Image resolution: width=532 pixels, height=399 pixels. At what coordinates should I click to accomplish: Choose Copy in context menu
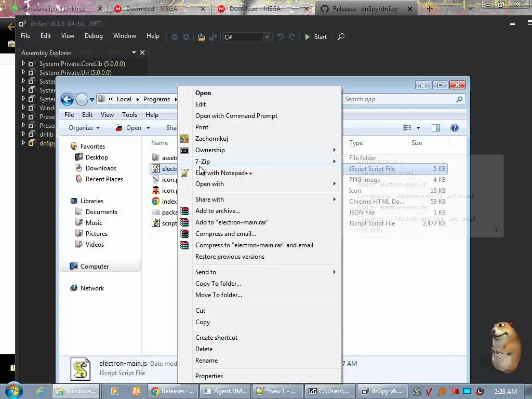tap(260, 322)
